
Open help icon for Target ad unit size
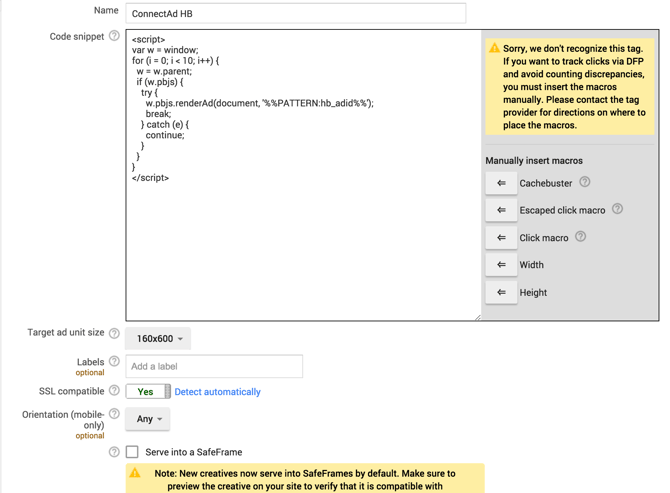pos(114,333)
